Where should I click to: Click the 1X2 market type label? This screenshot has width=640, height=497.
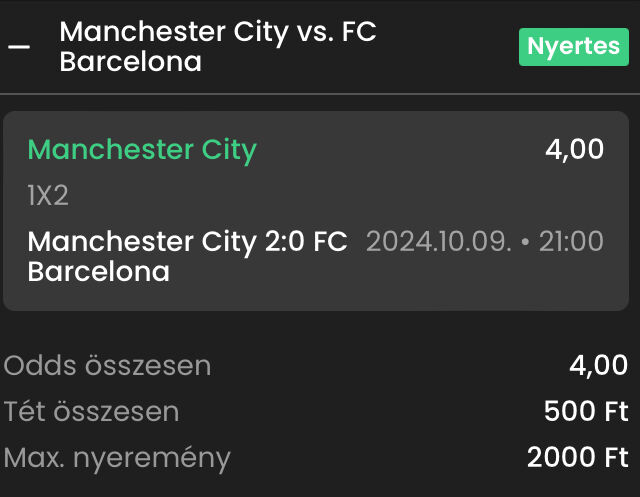pos(48,196)
